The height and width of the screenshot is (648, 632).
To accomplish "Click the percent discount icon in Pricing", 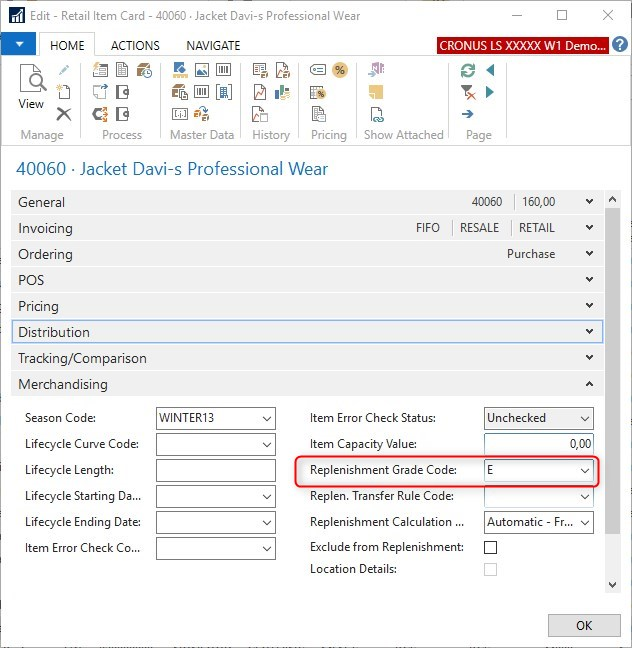I will tap(339, 70).
